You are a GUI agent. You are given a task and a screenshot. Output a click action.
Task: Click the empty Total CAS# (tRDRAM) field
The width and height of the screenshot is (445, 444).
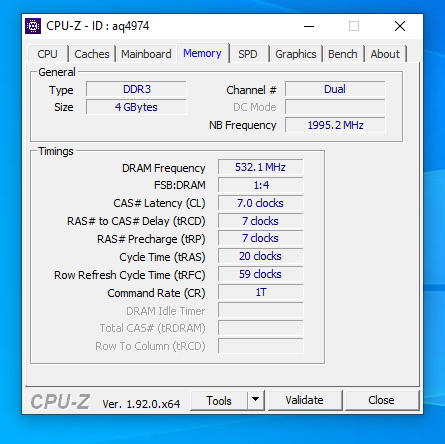point(261,328)
